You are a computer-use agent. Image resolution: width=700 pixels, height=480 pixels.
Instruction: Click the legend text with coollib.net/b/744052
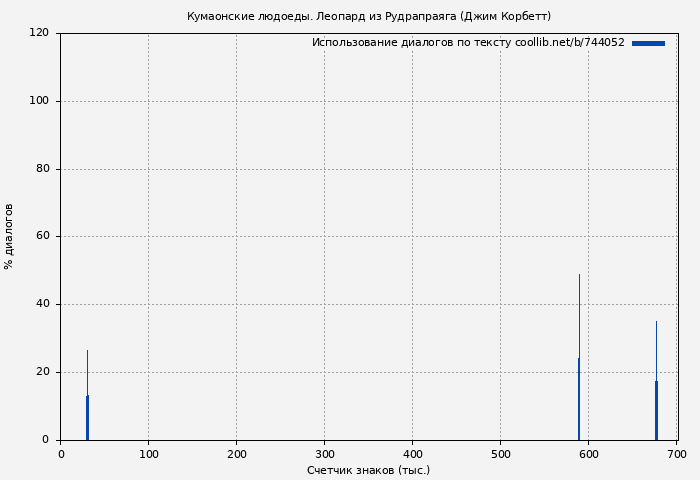pyautogui.click(x=467, y=43)
